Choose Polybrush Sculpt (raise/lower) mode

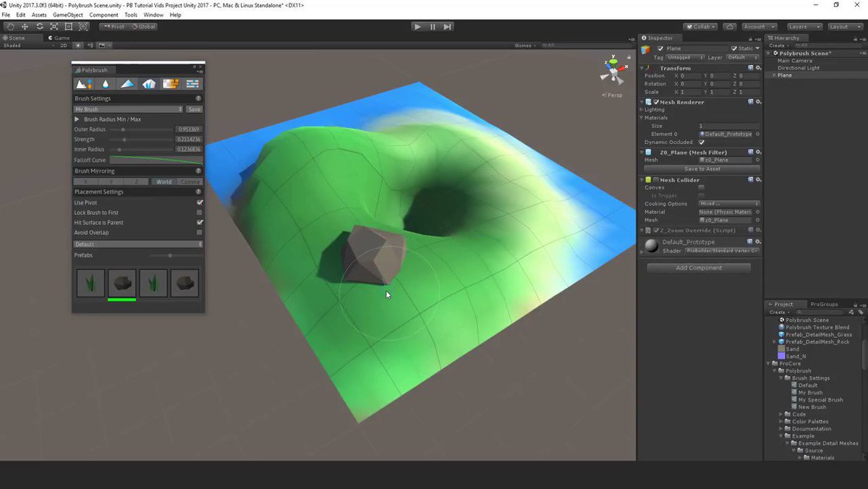click(x=84, y=84)
